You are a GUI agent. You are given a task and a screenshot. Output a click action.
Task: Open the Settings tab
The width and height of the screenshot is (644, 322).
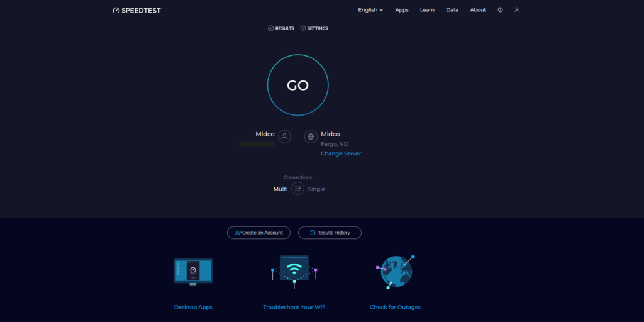(314, 28)
